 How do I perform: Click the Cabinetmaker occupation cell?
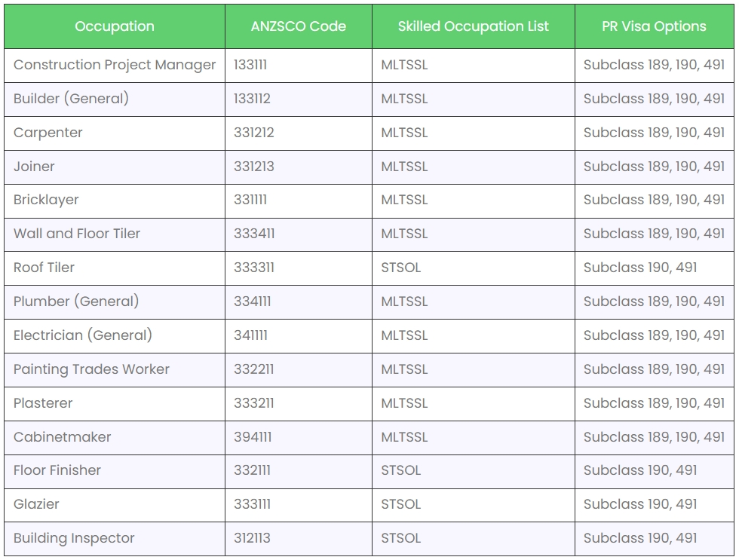tap(62, 437)
